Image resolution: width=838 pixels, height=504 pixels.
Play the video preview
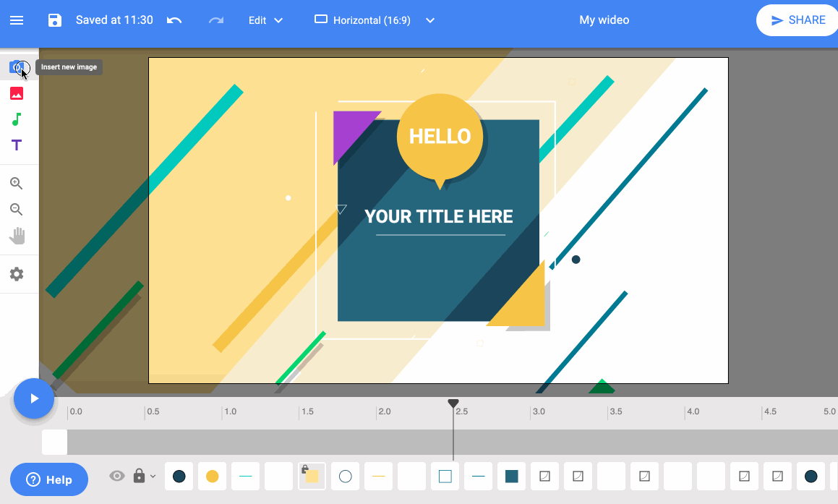[34, 398]
